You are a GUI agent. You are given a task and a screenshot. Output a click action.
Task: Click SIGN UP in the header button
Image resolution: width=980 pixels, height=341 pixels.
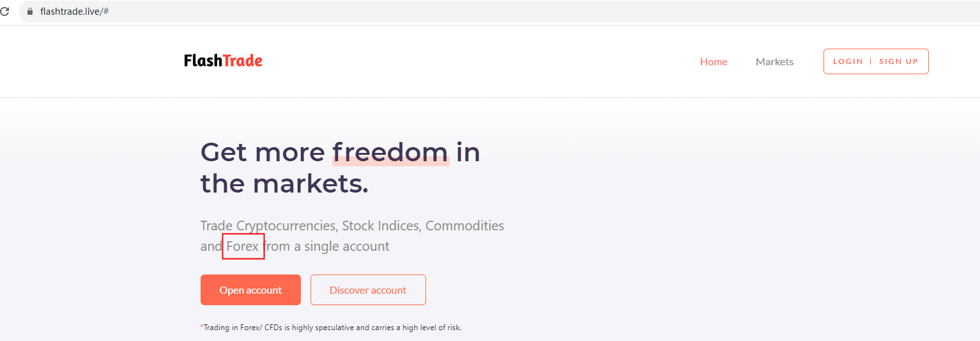898,61
